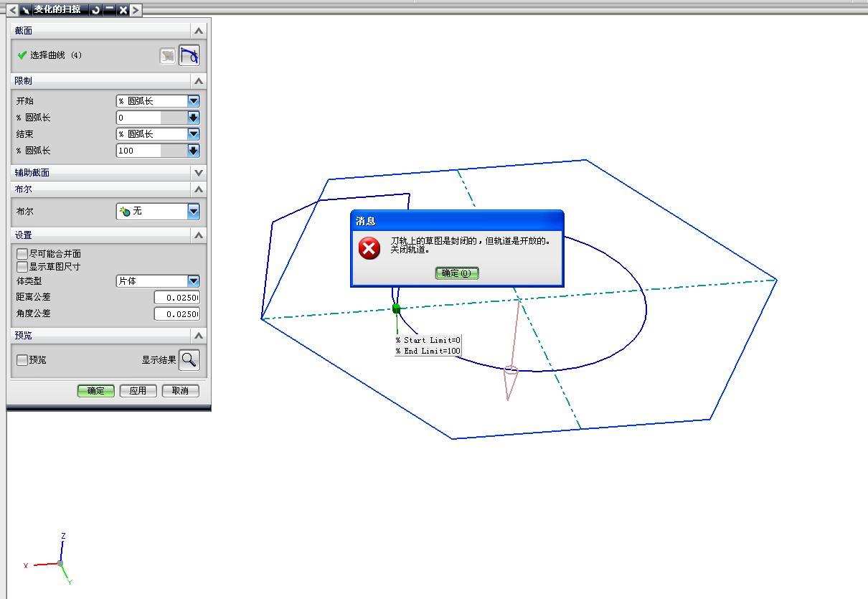Click the 角度公差 input field

point(177,314)
